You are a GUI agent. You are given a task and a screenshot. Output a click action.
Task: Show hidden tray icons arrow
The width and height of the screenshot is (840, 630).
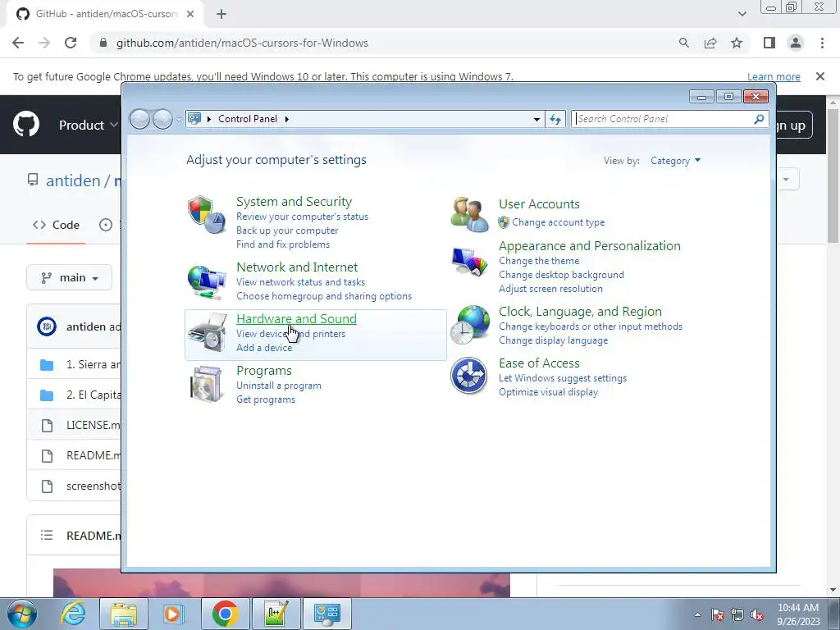[697, 615]
